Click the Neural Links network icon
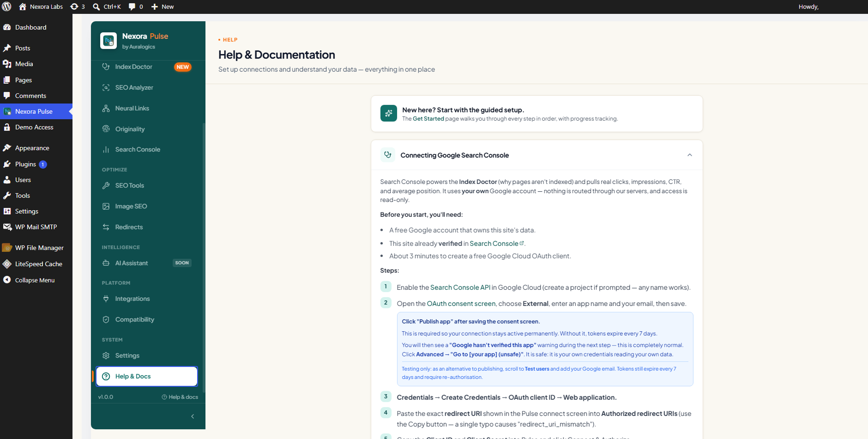Screen dimensions: 868x439 coord(106,108)
